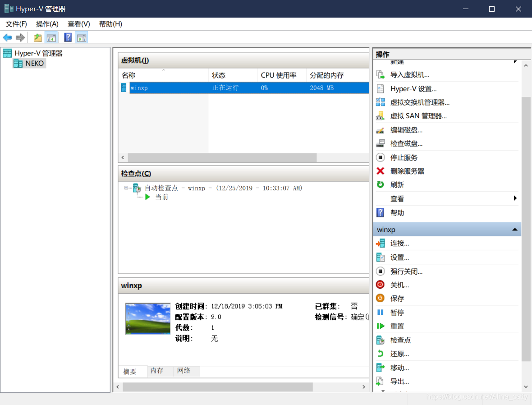Image resolution: width=532 pixels, height=405 pixels.
Task: Click the 停止服务 stop icon
Action: click(381, 157)
